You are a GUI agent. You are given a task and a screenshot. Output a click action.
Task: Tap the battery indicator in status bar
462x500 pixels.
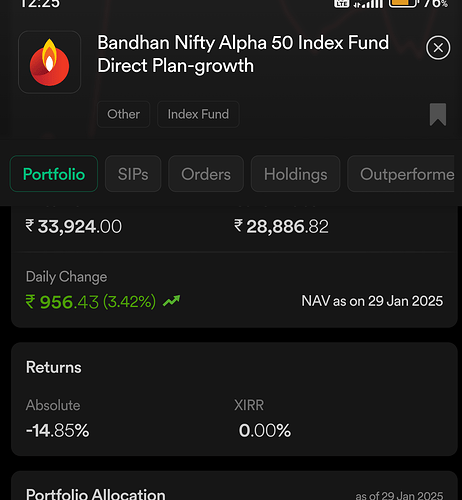[403, 3]
